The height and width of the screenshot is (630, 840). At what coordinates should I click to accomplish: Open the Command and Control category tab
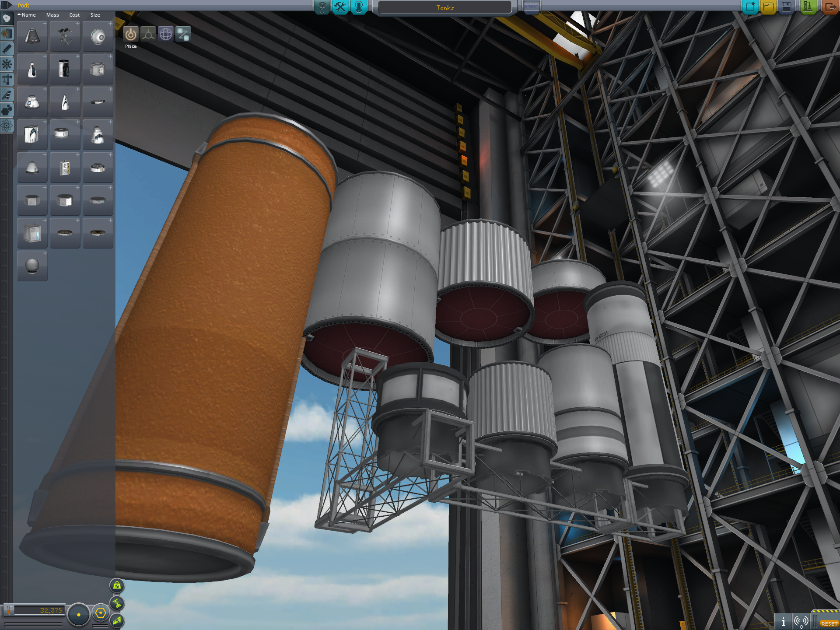7,64
